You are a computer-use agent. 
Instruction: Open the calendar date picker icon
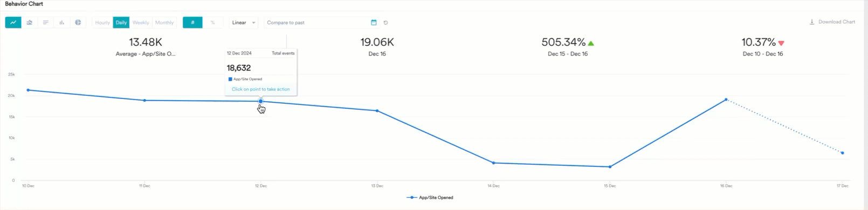coord(374,23)
